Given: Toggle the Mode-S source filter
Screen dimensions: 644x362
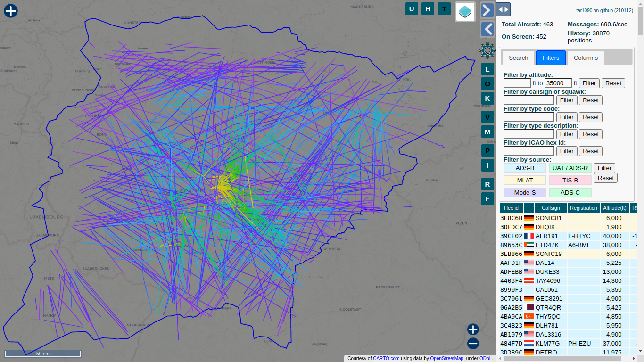Looking at the screenshot, I should (x=525, y=192).
